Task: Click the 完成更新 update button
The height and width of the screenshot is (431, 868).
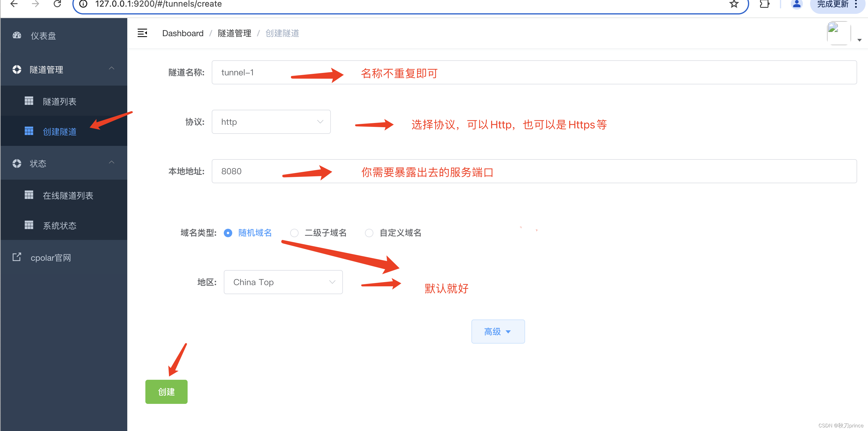Action: click(832, 4)
